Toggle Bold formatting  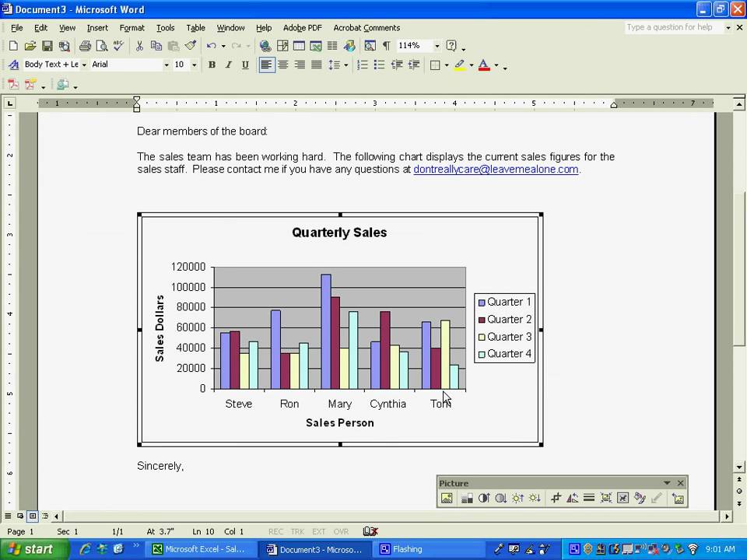click(x=212, y=65)
